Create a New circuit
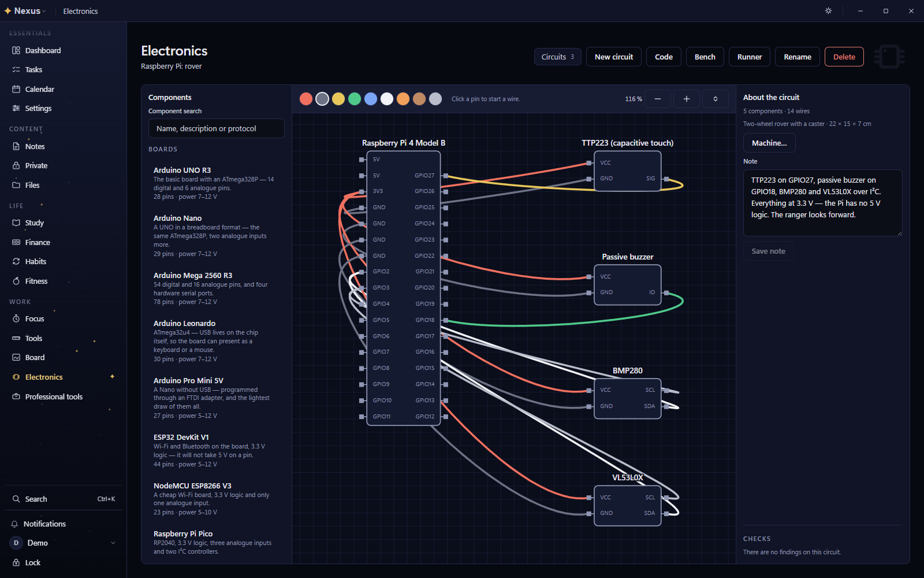Image resolution: width=924 pixels, height=578 pixels. (613, 57)
